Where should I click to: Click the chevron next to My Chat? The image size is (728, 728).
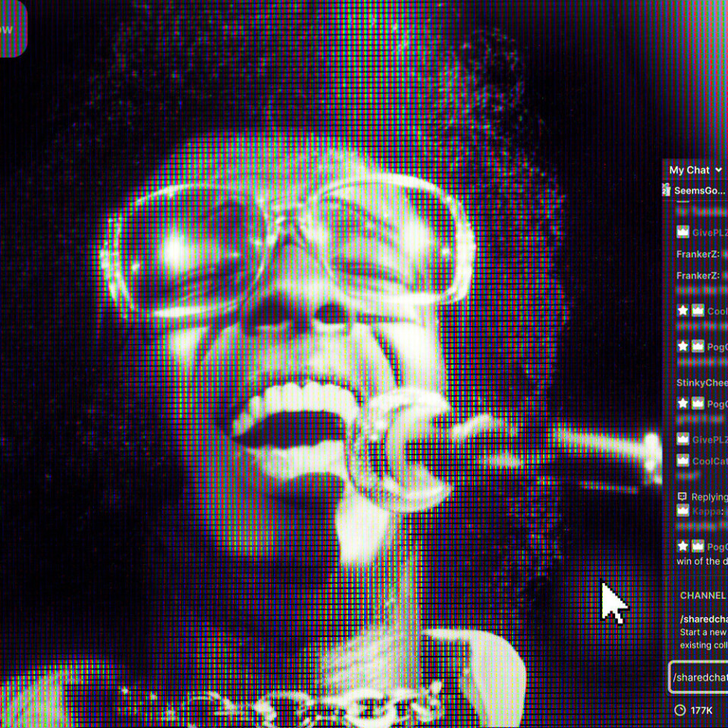point(719,170)
